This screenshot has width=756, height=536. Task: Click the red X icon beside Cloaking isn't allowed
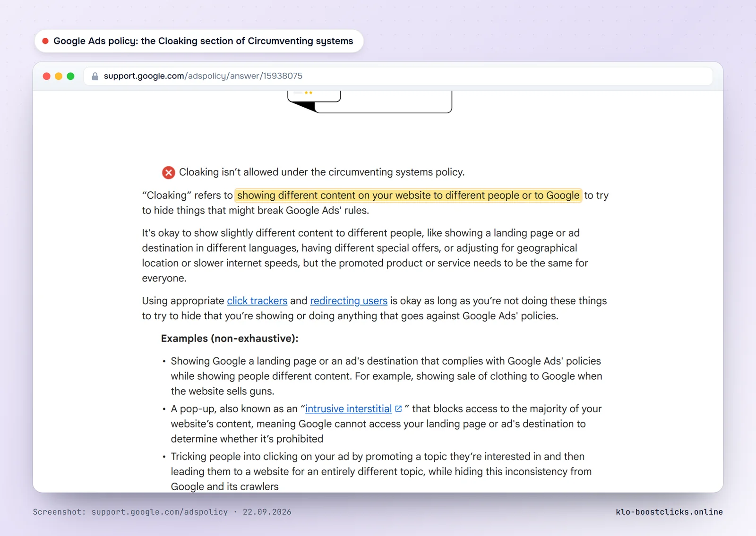tap(169, 173)
